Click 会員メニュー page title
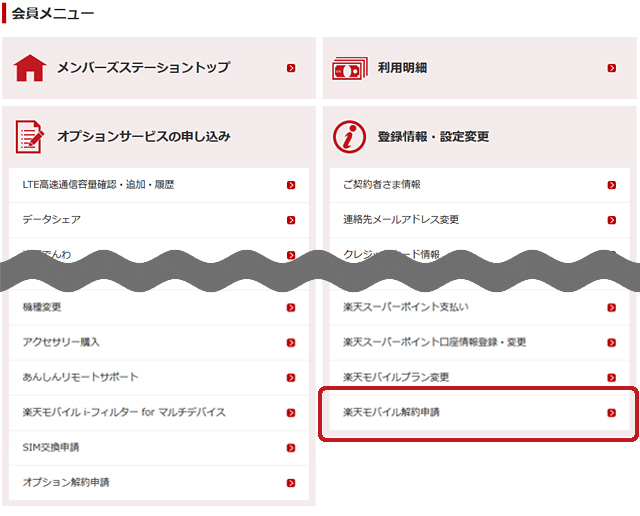 (53, 13)
